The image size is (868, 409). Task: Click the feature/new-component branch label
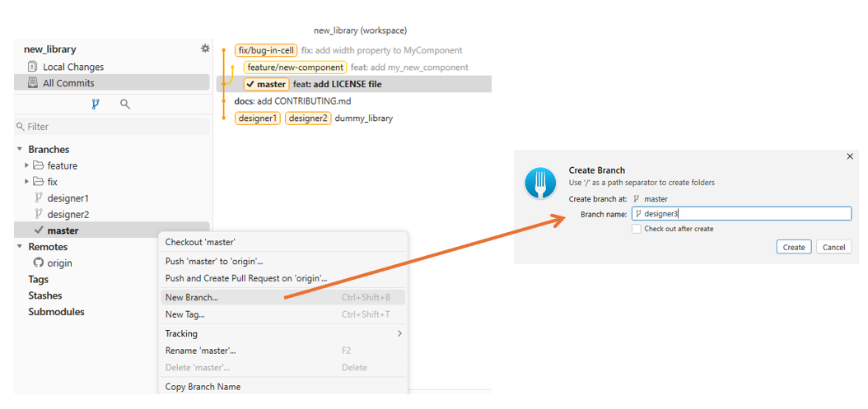pos(295,67)
